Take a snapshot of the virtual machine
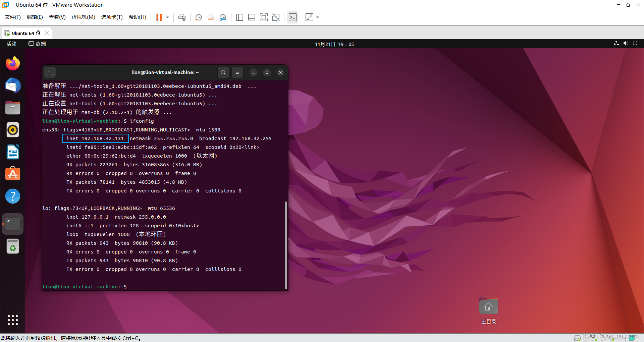The width and height of the screenshot is (644, 342). tap(198, 17)
